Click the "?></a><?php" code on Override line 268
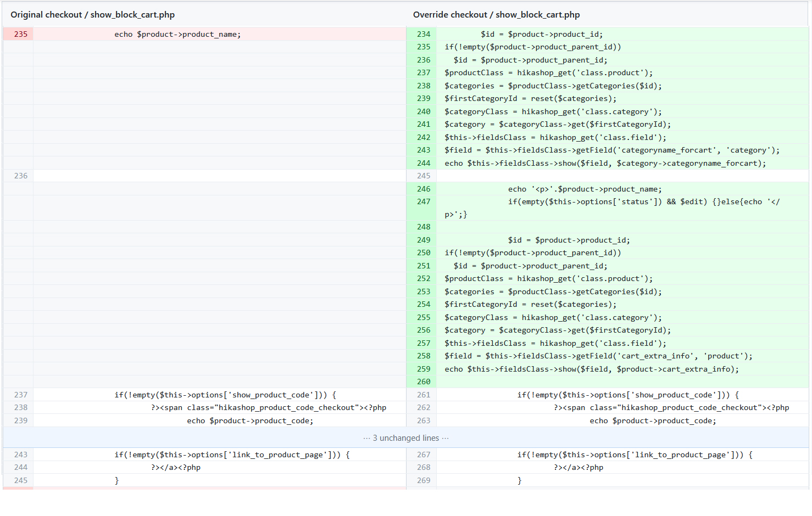The width and height of the screenshot is (812, 516). (579, 467)
